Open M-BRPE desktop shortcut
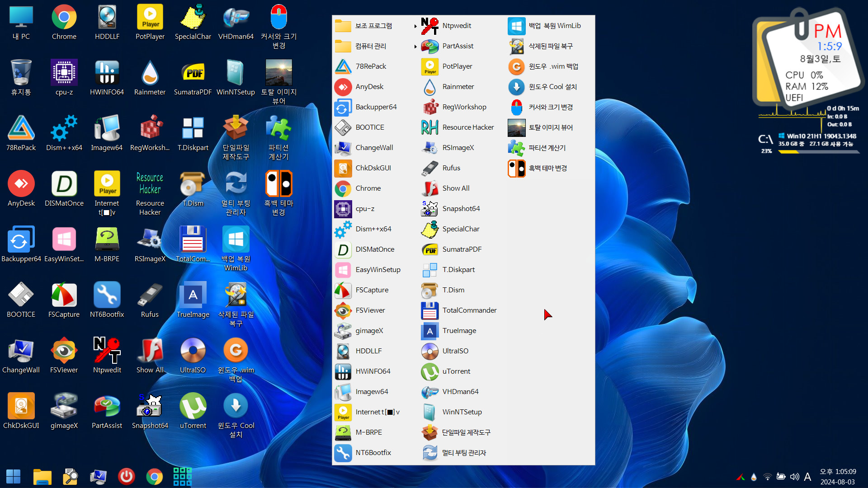The image size is (868, 488). 107,244
